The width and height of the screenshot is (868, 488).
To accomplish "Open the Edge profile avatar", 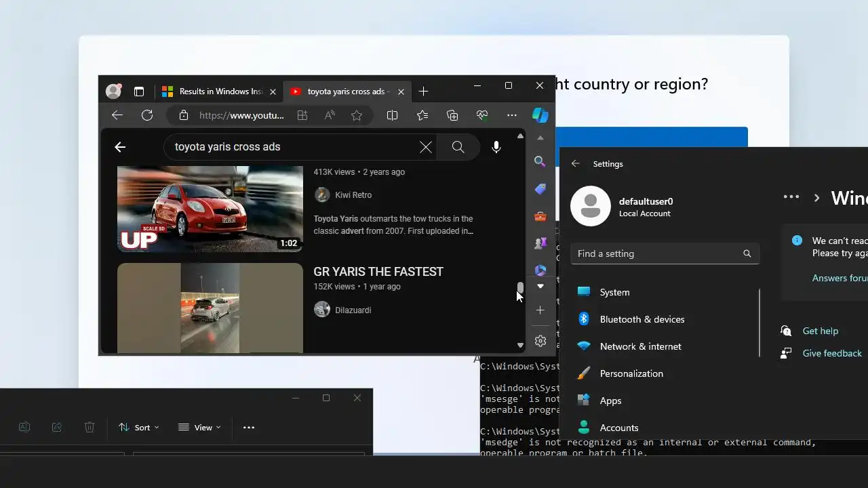I will click(x=113, y=91).
